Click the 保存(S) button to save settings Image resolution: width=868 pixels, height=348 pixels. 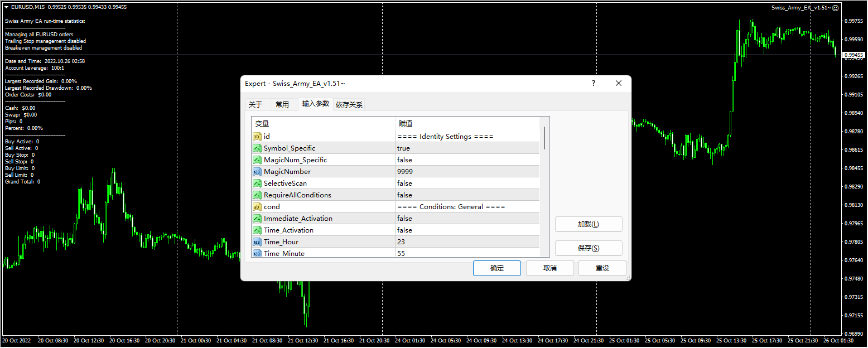point(589,248)
